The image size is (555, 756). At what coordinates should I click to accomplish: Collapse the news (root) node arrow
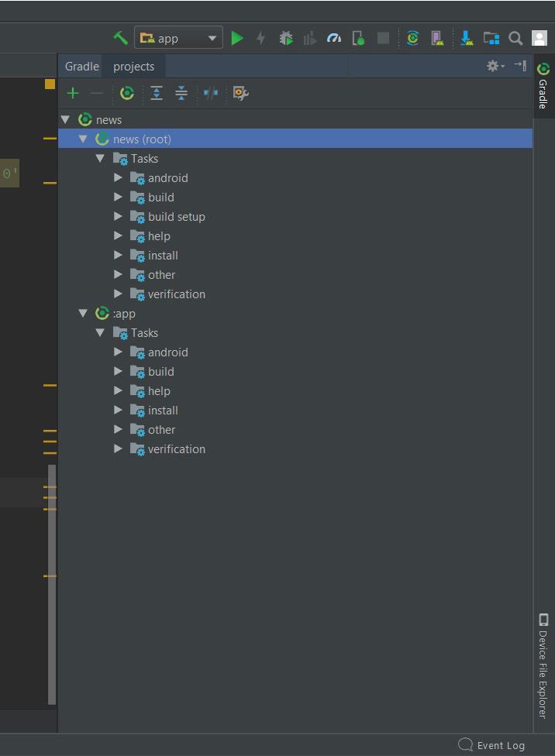83,139
